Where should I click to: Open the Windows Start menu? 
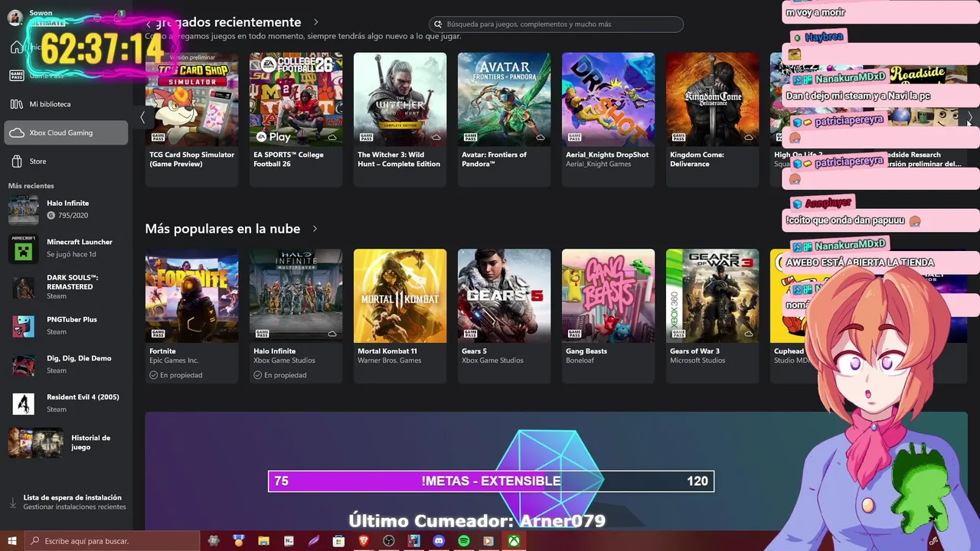[x=12, y=541]
